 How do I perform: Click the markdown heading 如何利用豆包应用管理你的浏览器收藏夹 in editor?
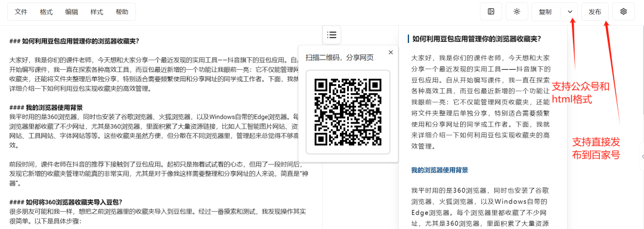click(75, 41)
